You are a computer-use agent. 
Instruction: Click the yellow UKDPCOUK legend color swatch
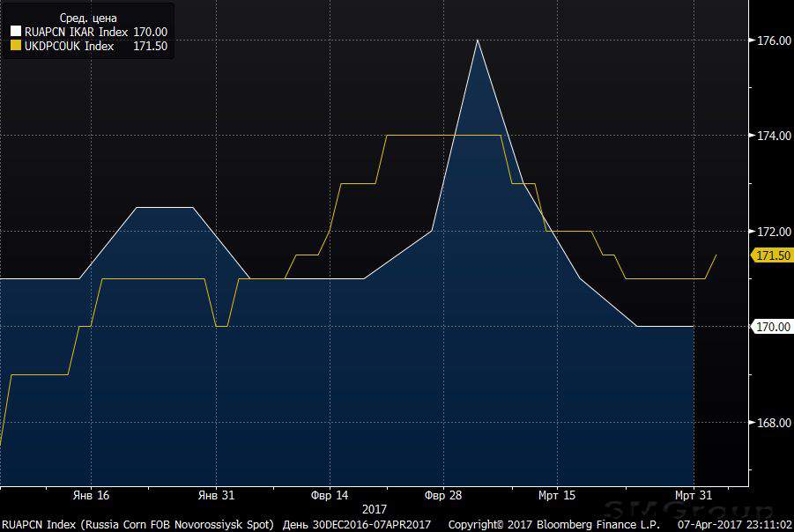(16, 46)
